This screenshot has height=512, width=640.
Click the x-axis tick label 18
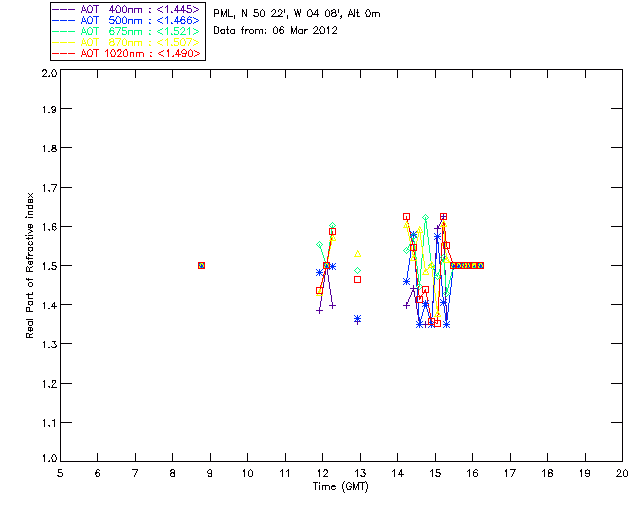[x=547, y=474]
